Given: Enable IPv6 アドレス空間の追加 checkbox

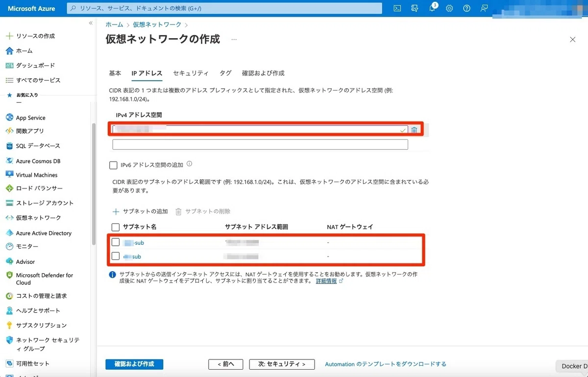Looking at the screenshot, I should pos(113,165).
